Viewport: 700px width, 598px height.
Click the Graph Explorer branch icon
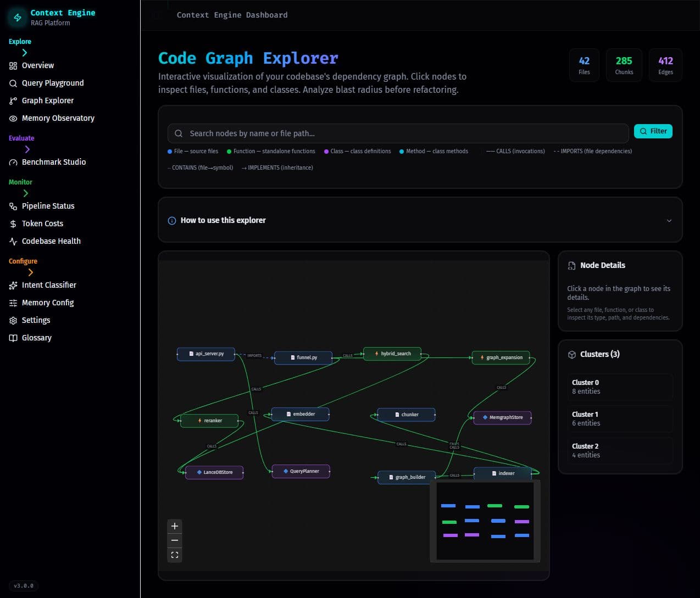pyautogui.click(x=13, y=101)
